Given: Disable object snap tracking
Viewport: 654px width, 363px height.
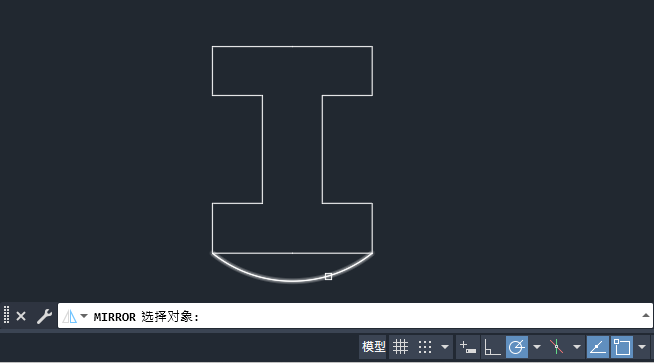Looking at the screenshot, I should (x=598, y=347).
